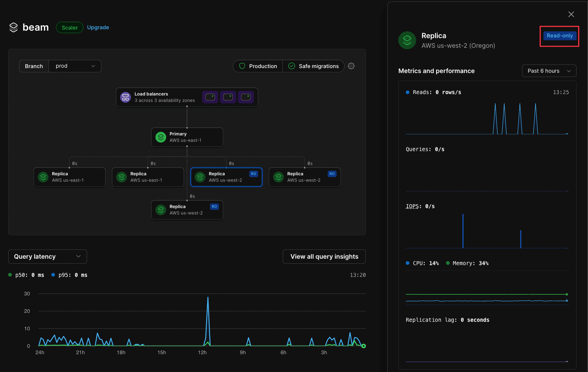Viewport: 588px width, 372px height.
Task: Open View all query insights
Action: (x=324, y=257)
